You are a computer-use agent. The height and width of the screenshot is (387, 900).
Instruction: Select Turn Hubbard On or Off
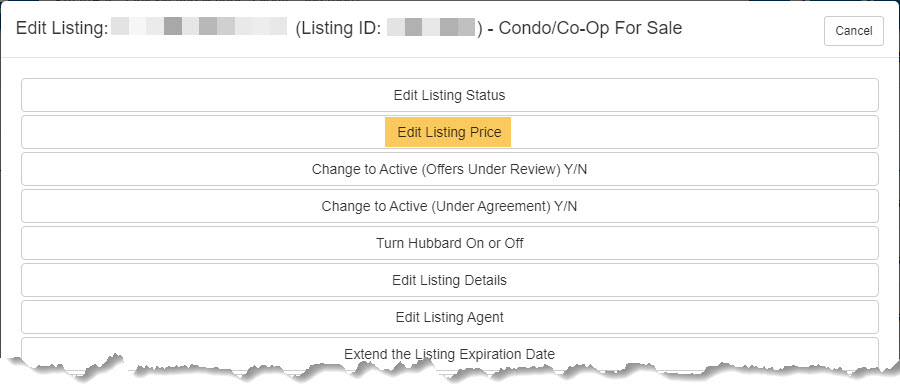click(449, 243)
